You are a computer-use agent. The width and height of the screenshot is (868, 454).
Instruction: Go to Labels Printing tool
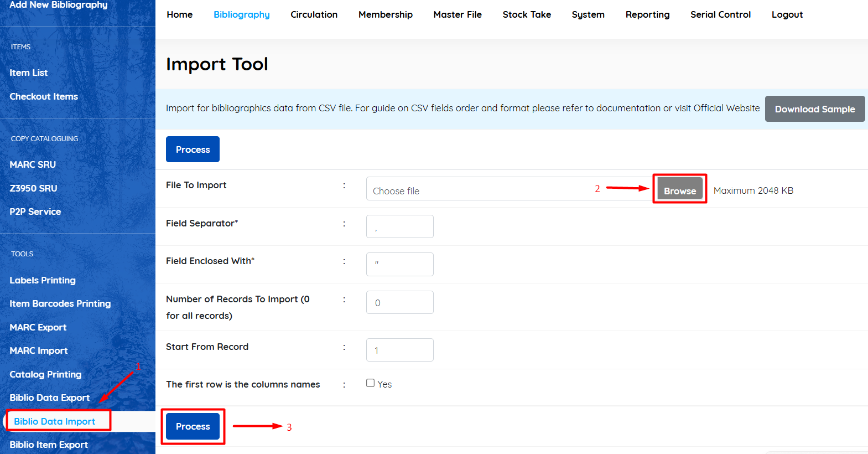[43, 280]
